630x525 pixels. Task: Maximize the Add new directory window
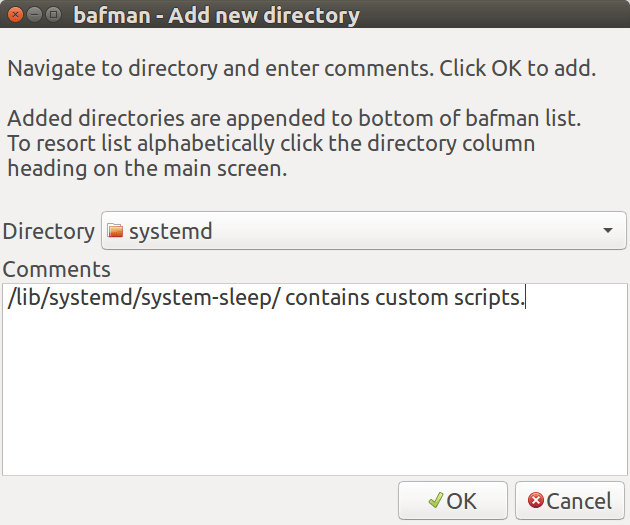(53, 15)
